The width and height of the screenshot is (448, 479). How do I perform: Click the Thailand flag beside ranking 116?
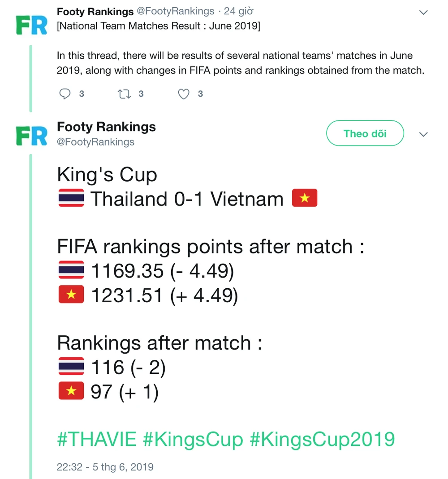click(x=71, y=367)
